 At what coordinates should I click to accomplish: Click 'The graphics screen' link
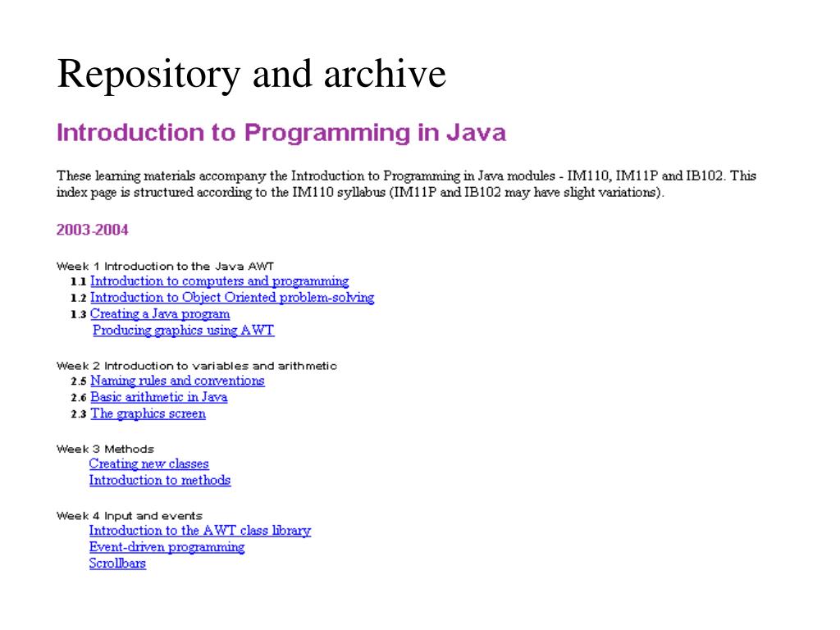(x=148, y=414)
